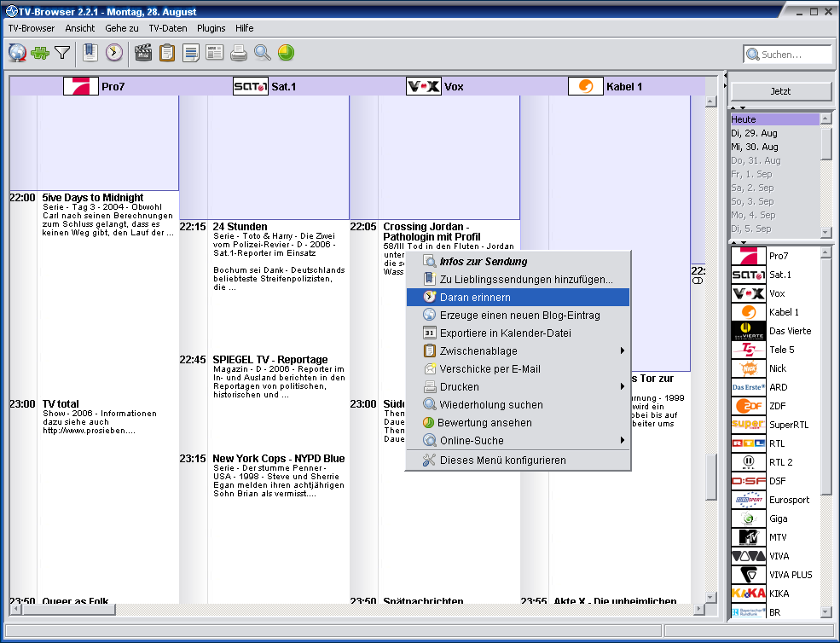This screenshot has width=840, height=643.
Task: Select ZDF logo in channel list
Action: 749,406
